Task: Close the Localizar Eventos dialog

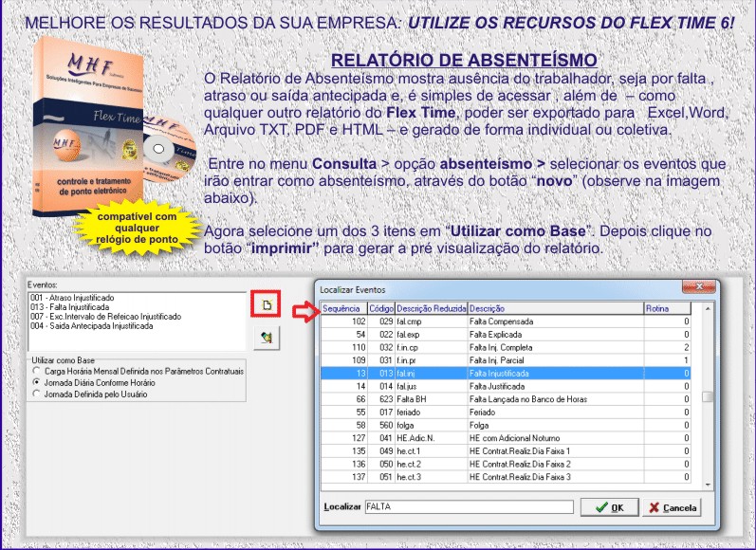Action: pyautogui.click(x=699, y=286)
